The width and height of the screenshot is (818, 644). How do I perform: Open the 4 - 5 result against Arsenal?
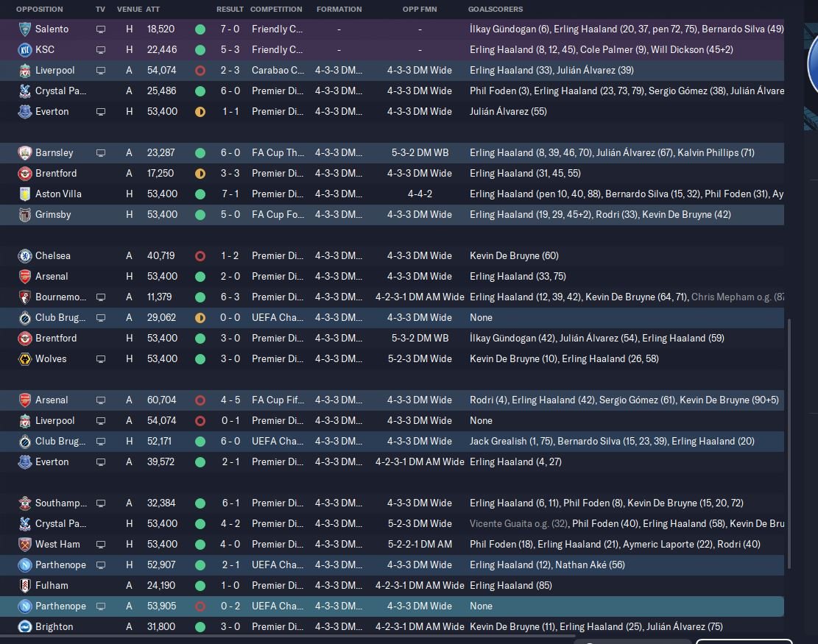230,400
